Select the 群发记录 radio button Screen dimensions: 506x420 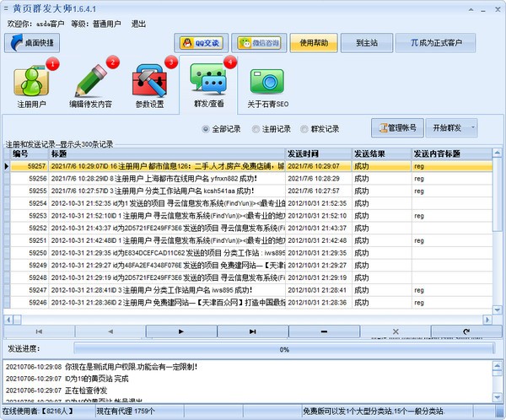pos(304,129)
